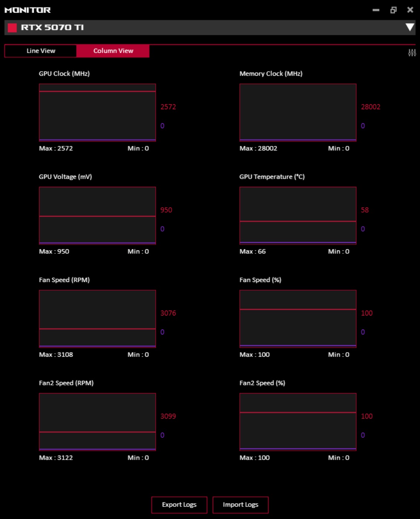This screenshot has width=420, height=519.
Task: Click the GPU Clock (MHz) title
Action: click(64, 74)
